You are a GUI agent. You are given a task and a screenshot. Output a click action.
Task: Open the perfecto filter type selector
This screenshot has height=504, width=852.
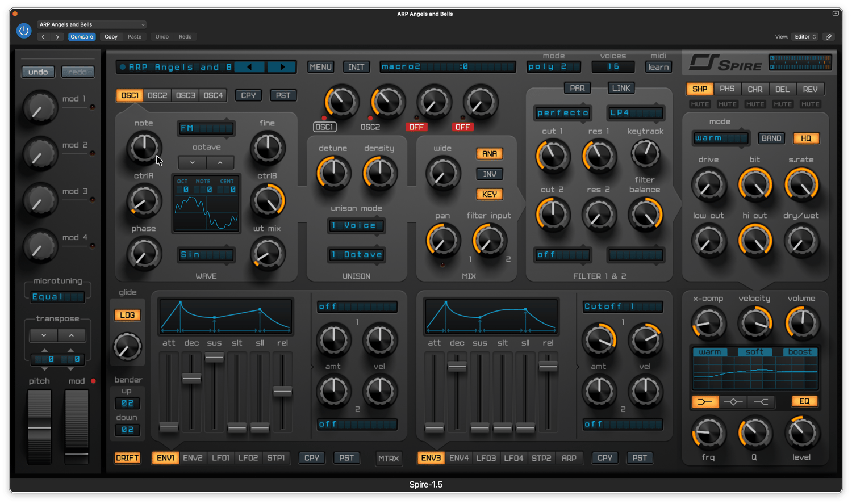click(x=563, y=113)
